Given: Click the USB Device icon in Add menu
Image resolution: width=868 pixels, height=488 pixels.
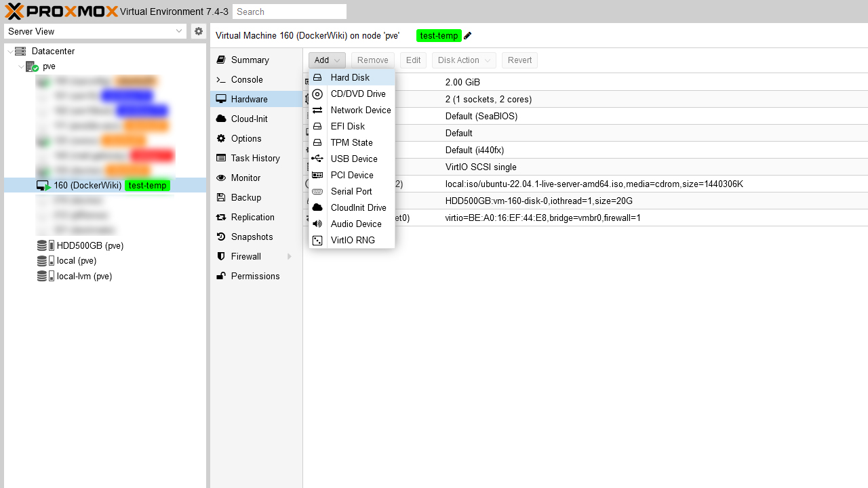Looking at the screenshot, I should click(x=317, y=159).
